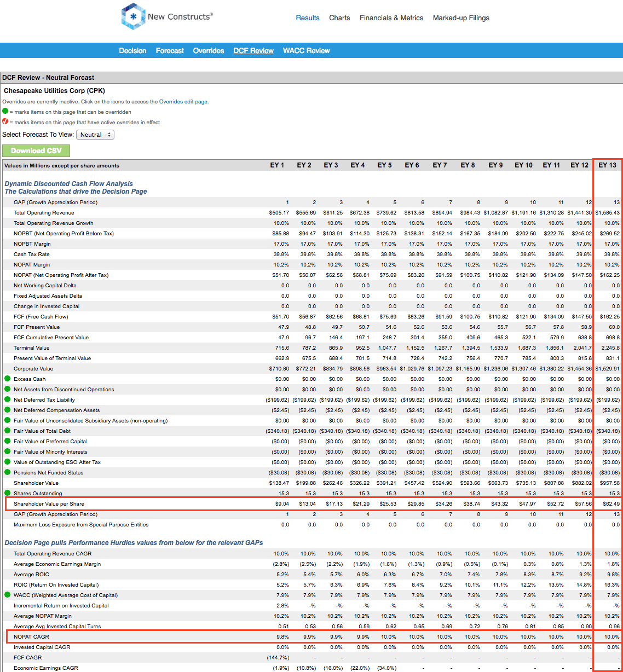Image resolution: width=623 pixels, height=672 pixels.
Task: Select the (144.7%) FCF CAGR value
Action: 278,657
